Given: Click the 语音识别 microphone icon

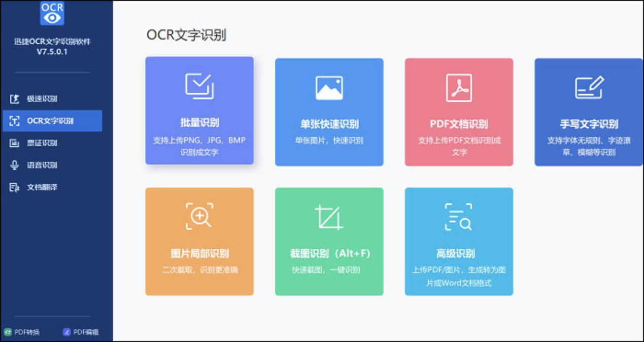Looking at the screenshot, I should coord(15,165).
